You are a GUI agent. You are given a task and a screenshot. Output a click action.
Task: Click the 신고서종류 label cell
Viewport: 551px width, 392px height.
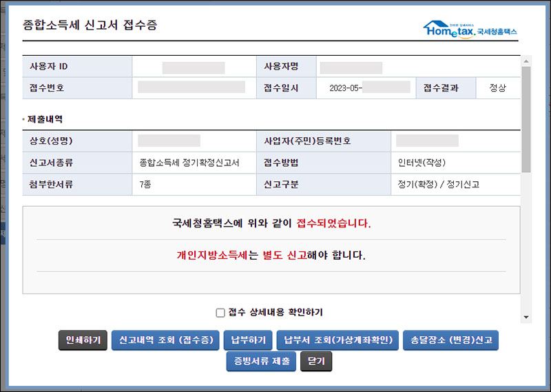click(77, 163)
